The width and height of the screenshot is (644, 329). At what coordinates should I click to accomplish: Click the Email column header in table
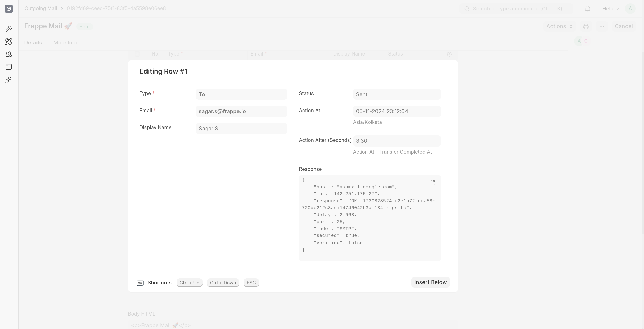coord(259,54)
